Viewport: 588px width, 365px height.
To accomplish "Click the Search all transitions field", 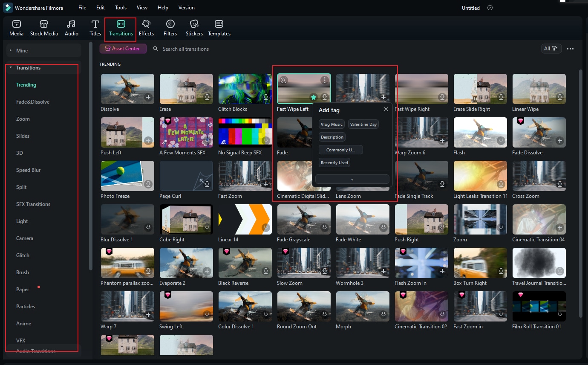I will (186, 49).
